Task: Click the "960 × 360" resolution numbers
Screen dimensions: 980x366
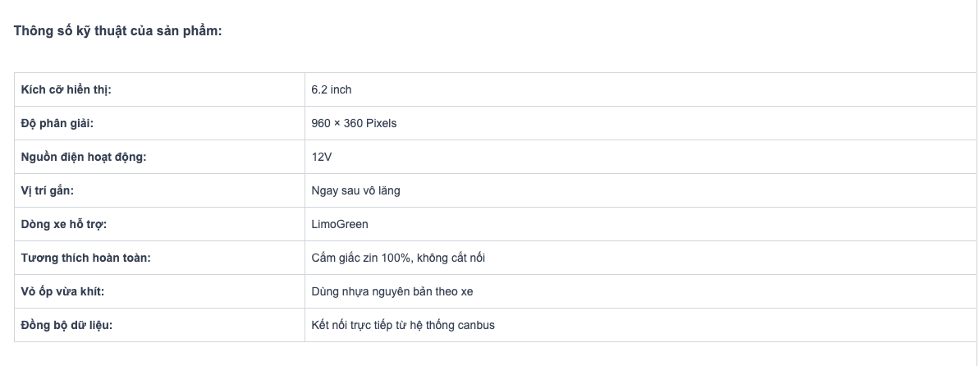Action: tap(337, 123)
